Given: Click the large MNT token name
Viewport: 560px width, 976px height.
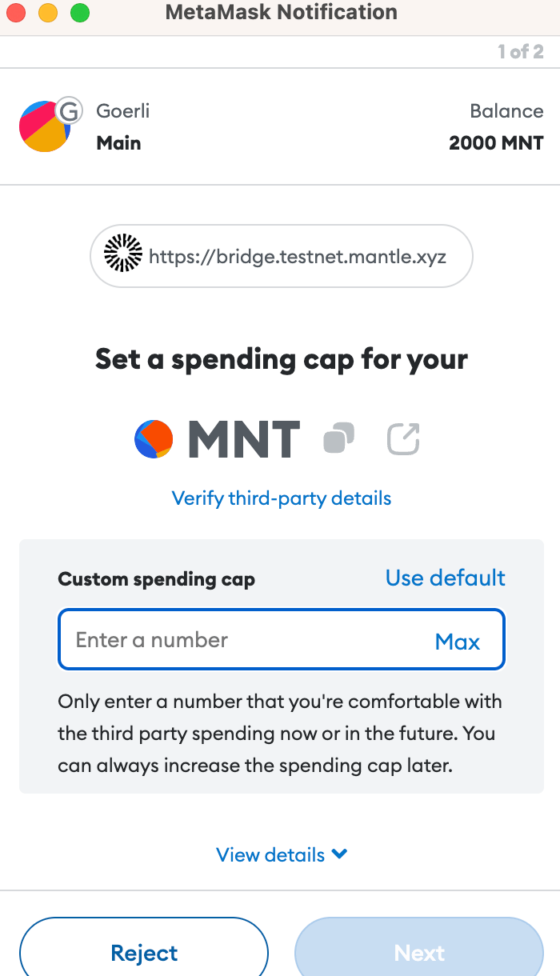Looking at the screenshot, I should pos(244,439).
